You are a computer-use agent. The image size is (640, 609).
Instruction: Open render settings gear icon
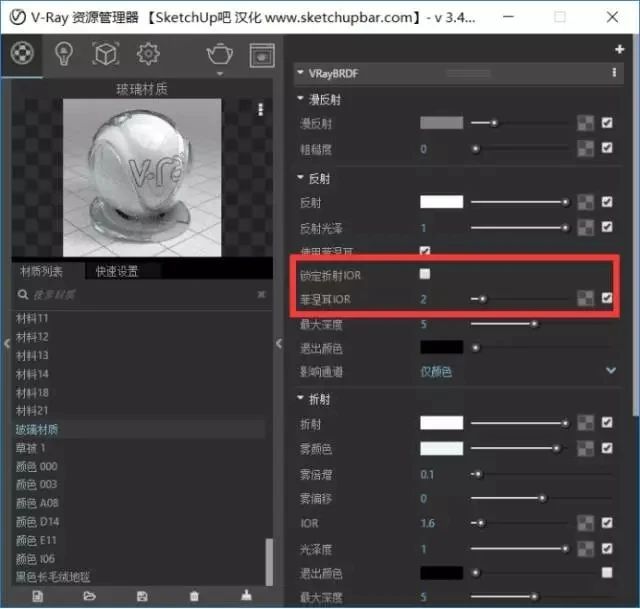(x=148, y=53)
